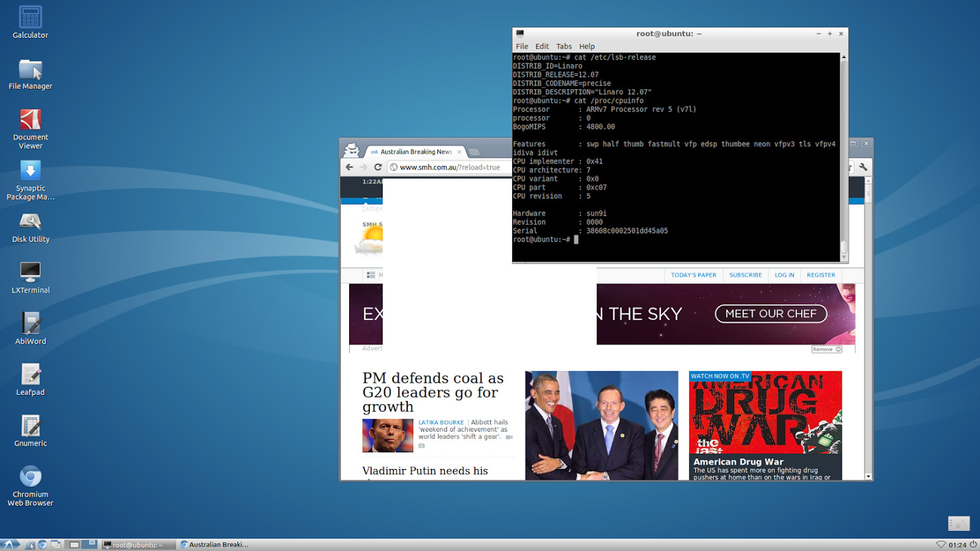Image resolution: width=980 pixels, height=551 pixels.
Task: Click terminal scrollbar down arrow
Action: coord(844,257)
